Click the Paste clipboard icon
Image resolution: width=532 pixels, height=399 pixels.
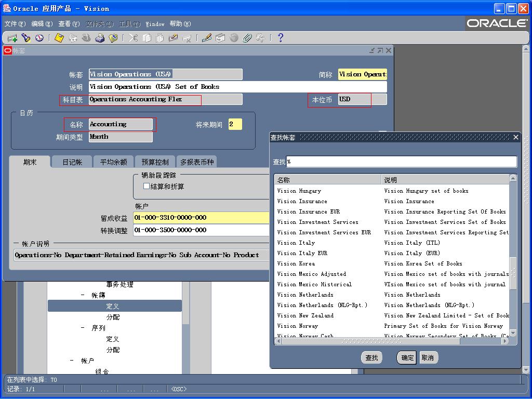(x=160, y=38)
